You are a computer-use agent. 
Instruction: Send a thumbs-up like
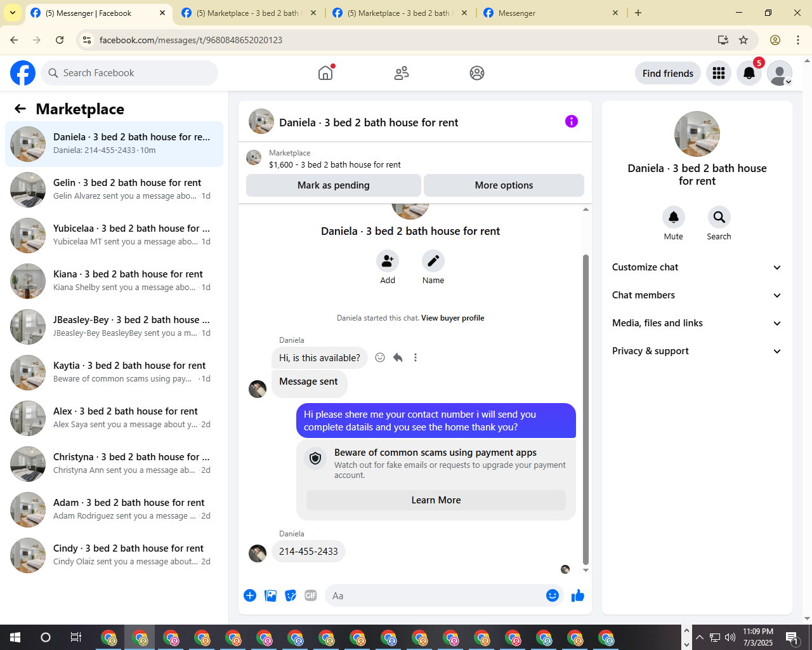(578, 595)
